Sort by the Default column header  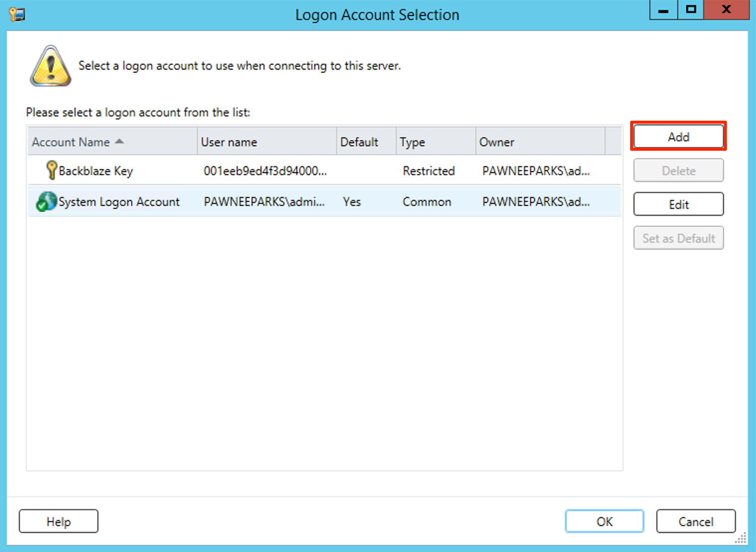pyautogui.click(x=367, y=142)
